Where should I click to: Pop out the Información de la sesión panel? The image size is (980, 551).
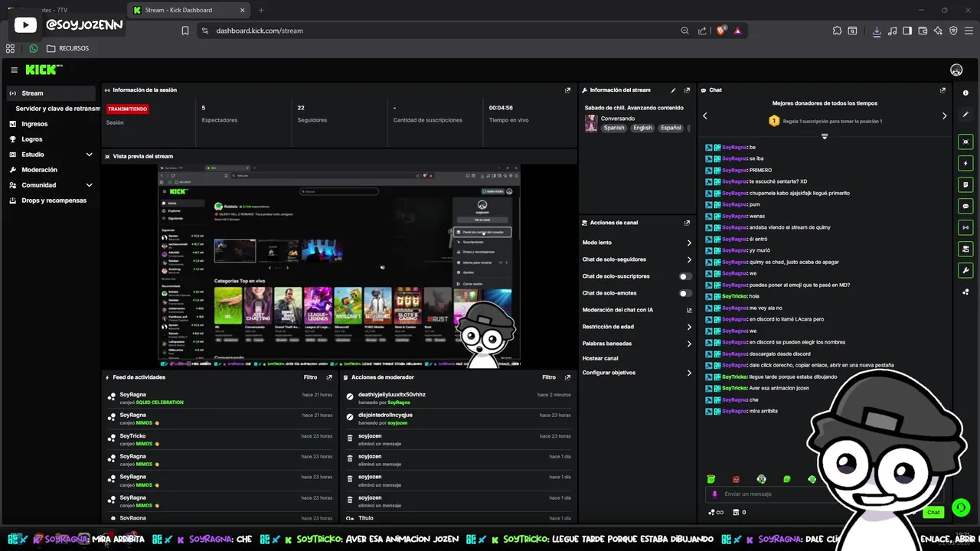tap(567, 90)
